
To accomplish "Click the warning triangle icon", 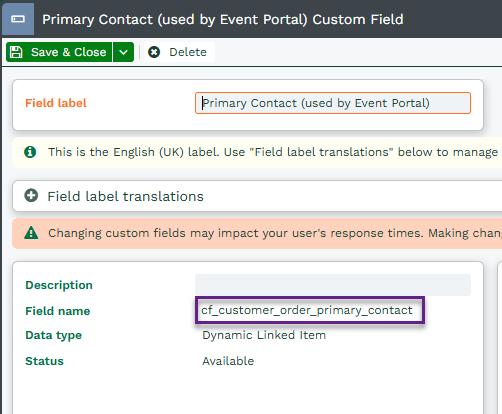I will click(31, 233).
